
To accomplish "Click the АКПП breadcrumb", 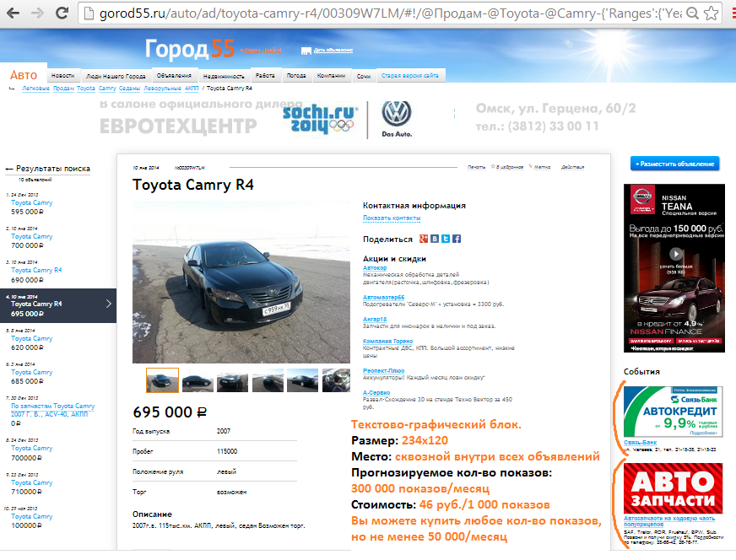I will [x=192, y=89].
